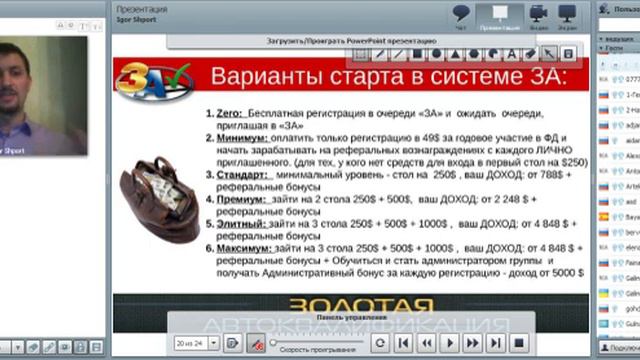640x360 pixels.
Task: Click the last icon in drawing toolbar
Action: coord(568,54)
